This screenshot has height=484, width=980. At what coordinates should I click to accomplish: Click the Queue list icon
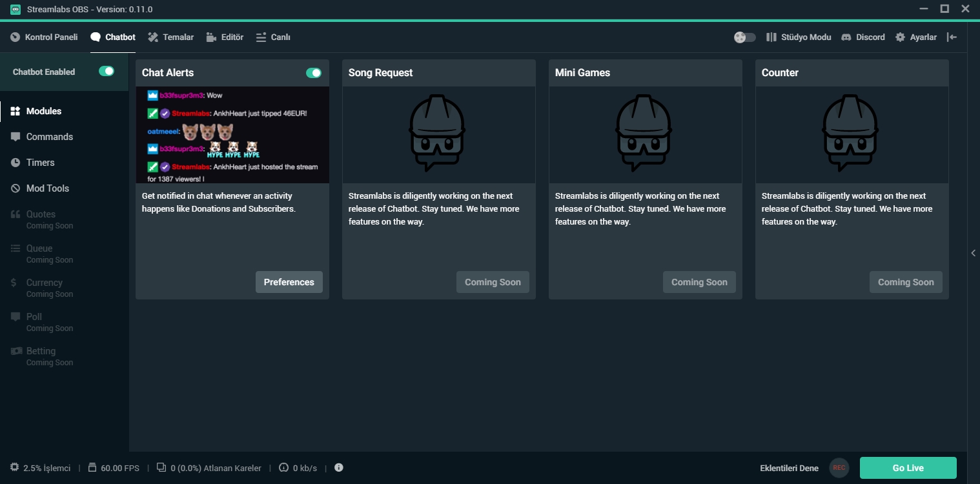pos(15,248)
